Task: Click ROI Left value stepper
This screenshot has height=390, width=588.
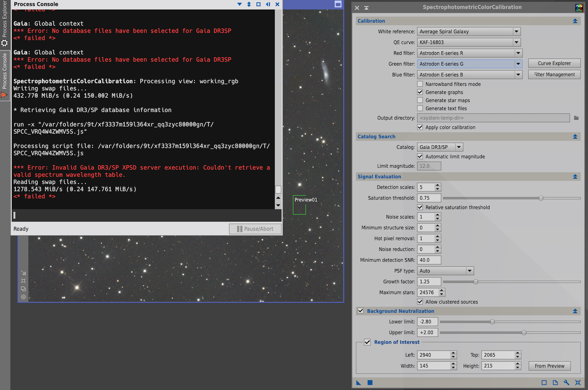Action: tap(453, 355)
